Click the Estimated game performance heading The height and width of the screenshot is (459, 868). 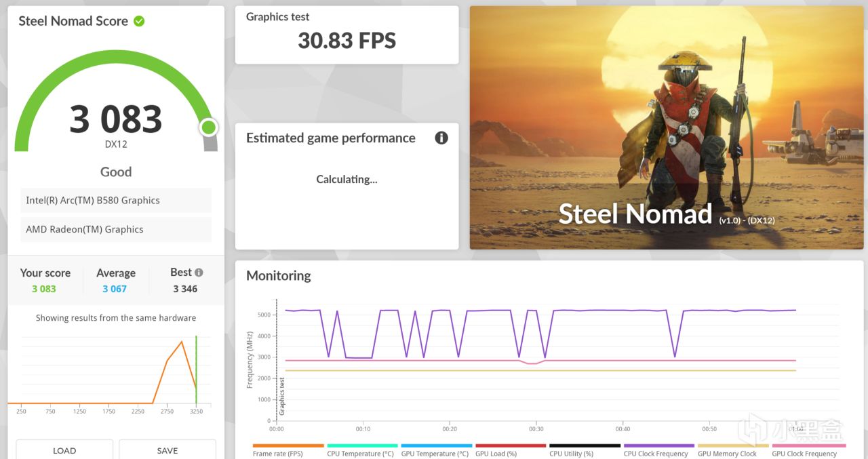[331, 138]
